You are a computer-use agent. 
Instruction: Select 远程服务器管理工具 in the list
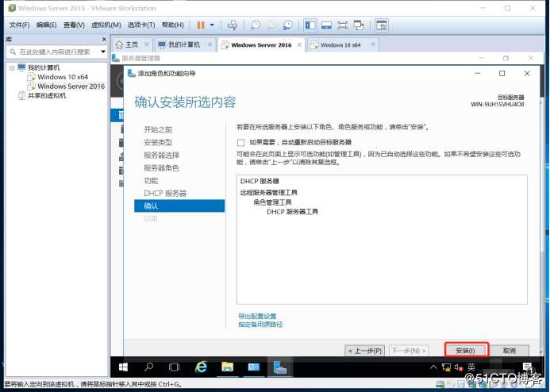point(269,193)
